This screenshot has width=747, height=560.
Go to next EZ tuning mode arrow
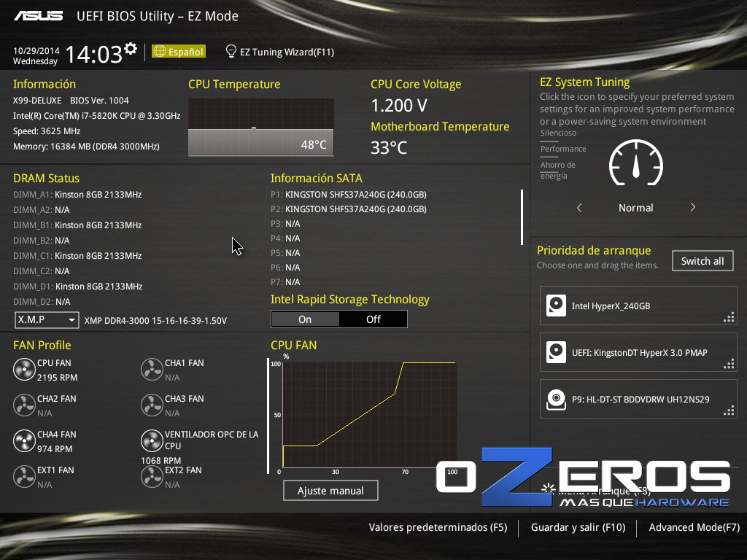[x=693, y=208]
